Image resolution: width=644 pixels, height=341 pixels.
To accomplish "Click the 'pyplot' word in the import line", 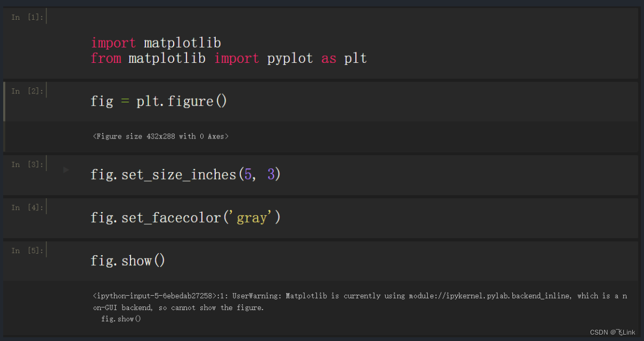I will click(x=290, y=58).
